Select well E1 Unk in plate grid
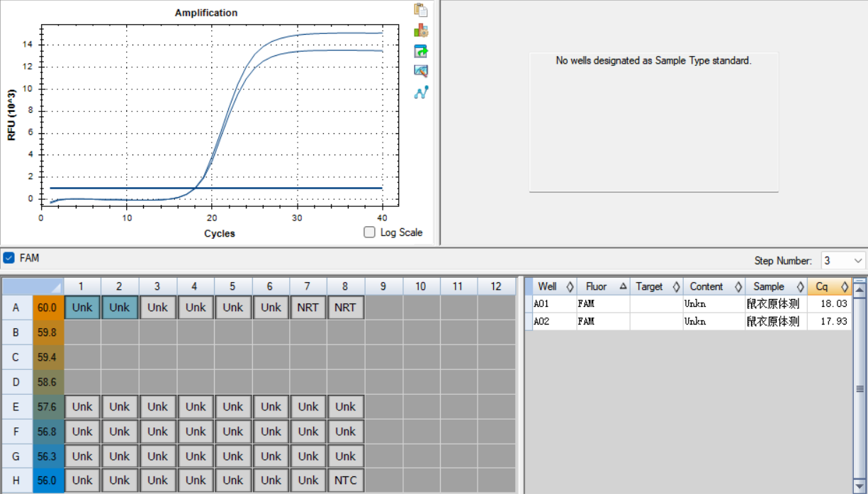This screenshot has width=868, height=494. tap(82, 406)
